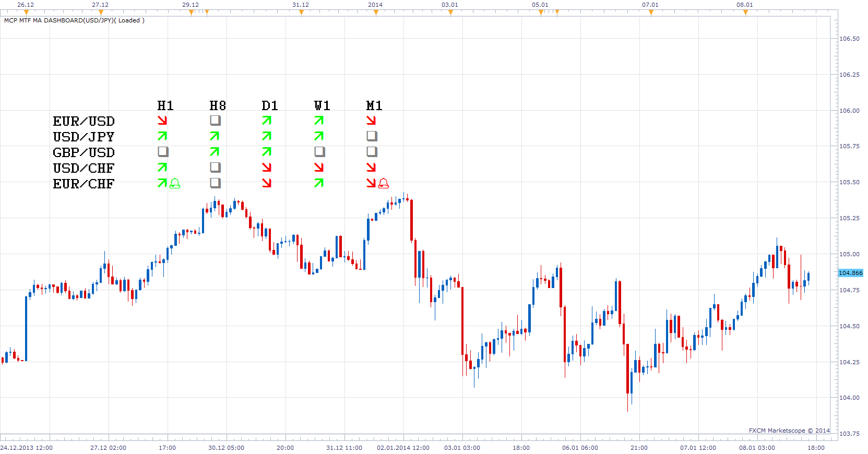Click the EUR/CHF W1 green up arrow
Screen dimensions: 868x454
click(319, 183)
